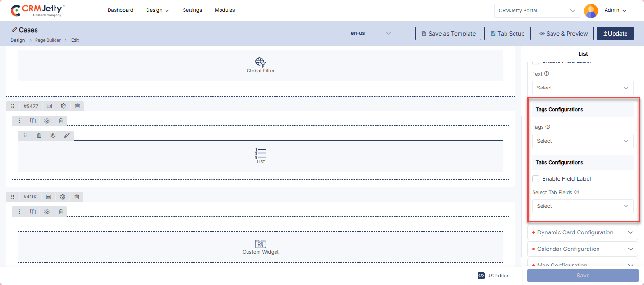Expand Calendar Configuration section
Image resolution: width=644 pixels, height=285 pixels.
(582, 249)
